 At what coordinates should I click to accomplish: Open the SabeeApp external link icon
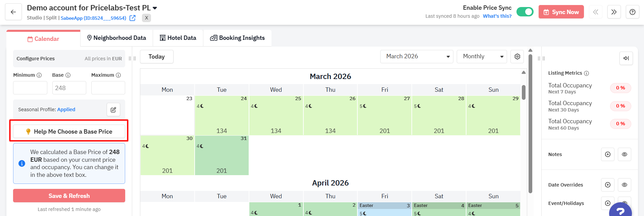133,18
